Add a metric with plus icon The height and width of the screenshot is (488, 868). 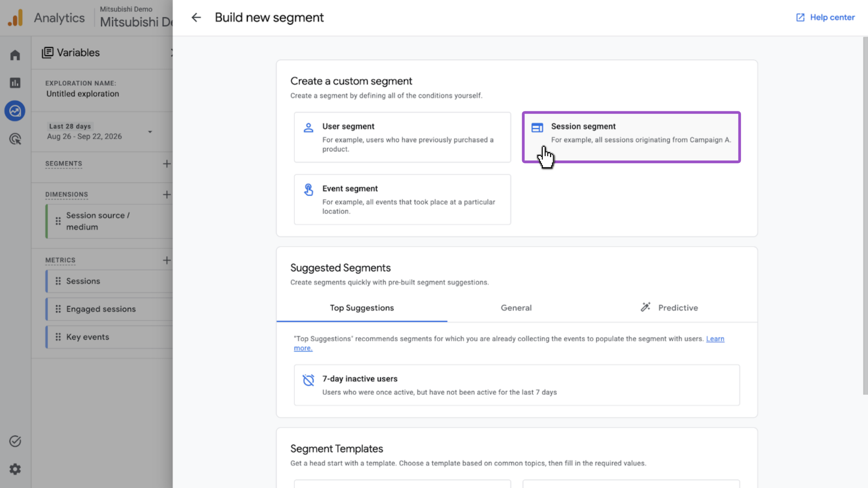tap(166, 260)
